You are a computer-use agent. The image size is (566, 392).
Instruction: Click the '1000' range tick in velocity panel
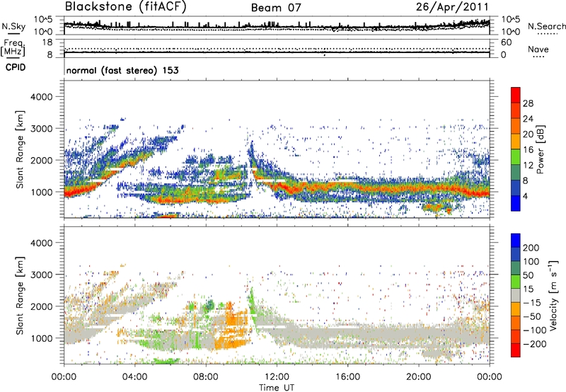(41, 338)
